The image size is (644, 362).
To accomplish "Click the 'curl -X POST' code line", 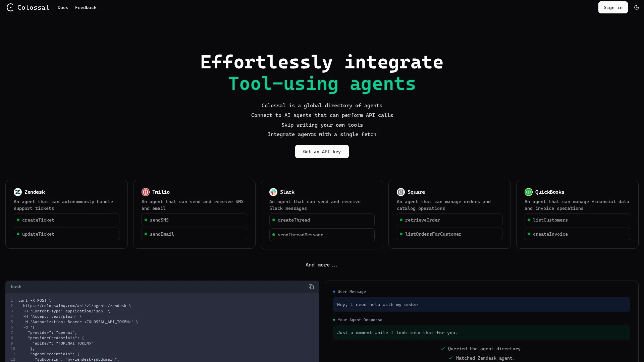I will tap(35, 300).
